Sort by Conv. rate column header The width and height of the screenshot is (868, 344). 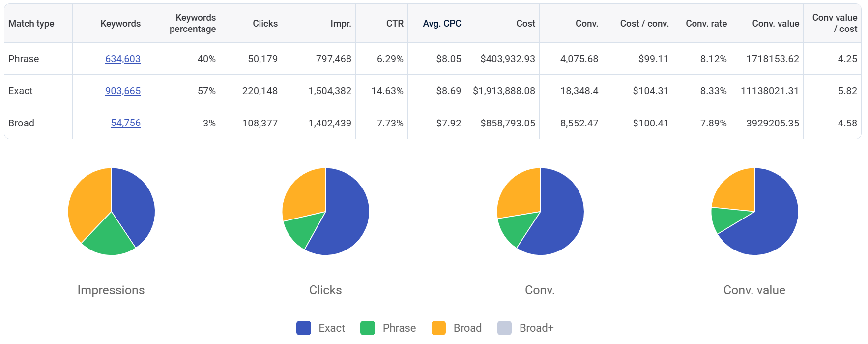706,23
